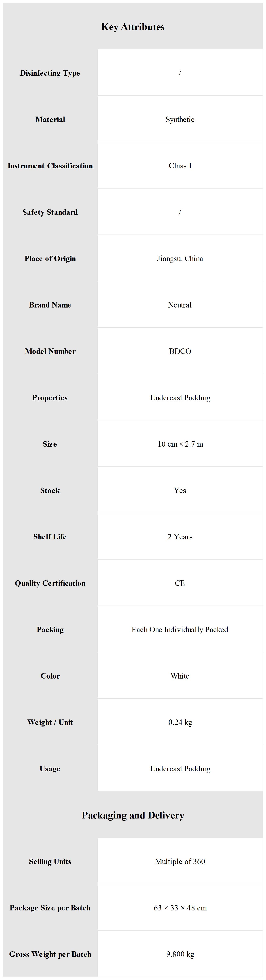Select the Brand Name label
This screenshot has width=266, height=980.
(50, 305)
